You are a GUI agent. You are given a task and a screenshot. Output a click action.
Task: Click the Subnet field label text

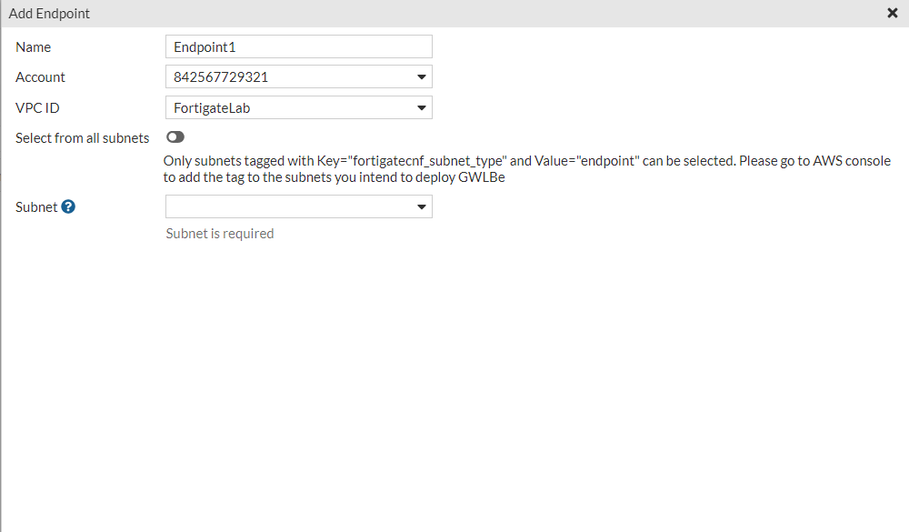pos(35,207)
